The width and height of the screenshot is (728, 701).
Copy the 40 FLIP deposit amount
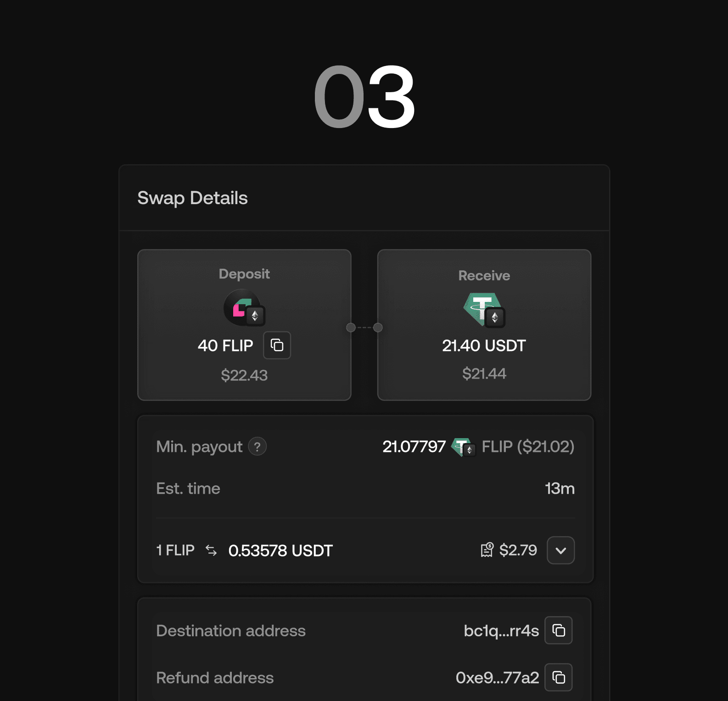277,345
